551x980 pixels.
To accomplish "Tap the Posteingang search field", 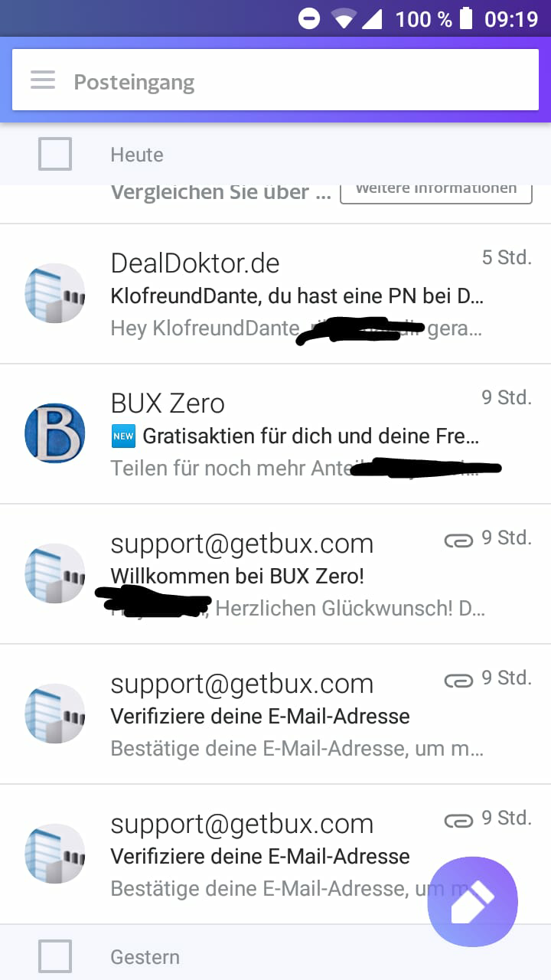I will click(275, 80).
